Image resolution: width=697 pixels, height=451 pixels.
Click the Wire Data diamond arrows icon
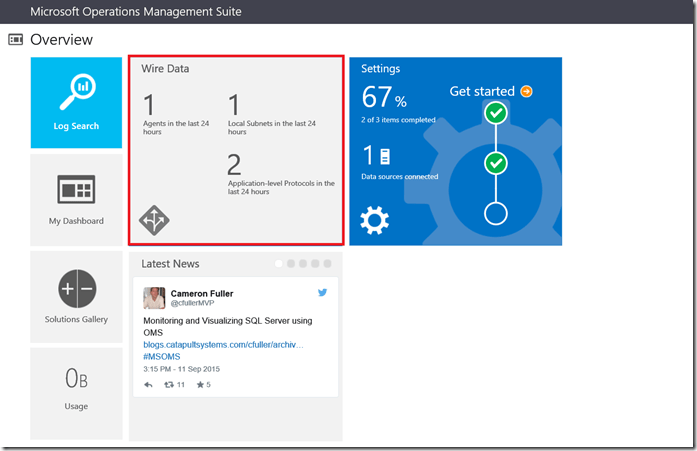[x=154, y=220]
